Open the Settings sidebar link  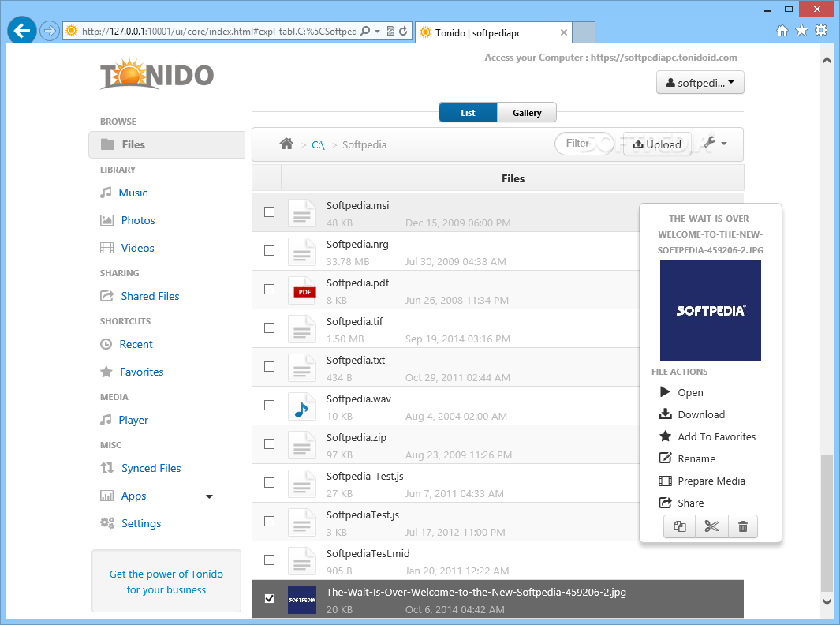[x=141, y=523]
